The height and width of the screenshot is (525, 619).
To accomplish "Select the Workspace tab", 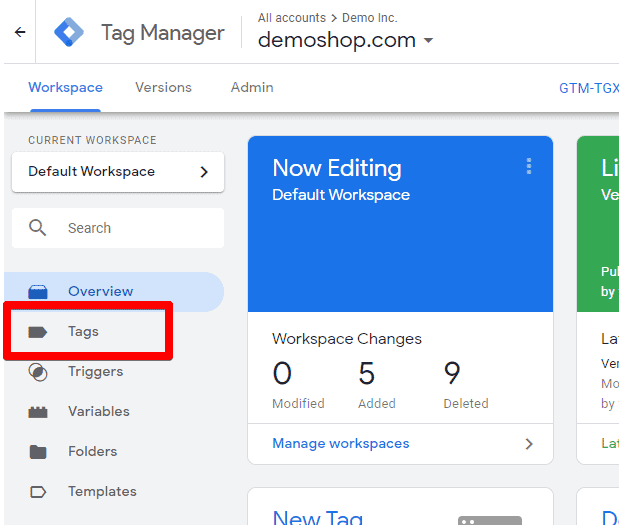I will click(x=66, y=87).
